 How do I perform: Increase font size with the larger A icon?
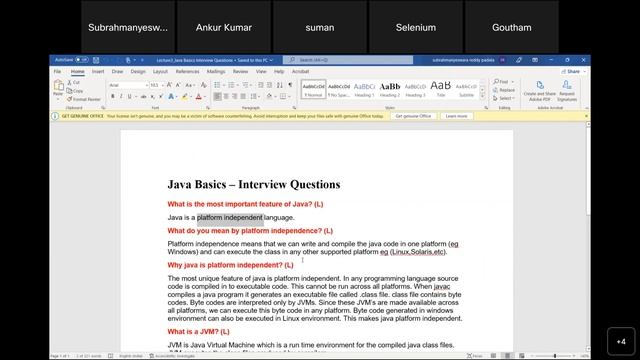tap(169, 85)
